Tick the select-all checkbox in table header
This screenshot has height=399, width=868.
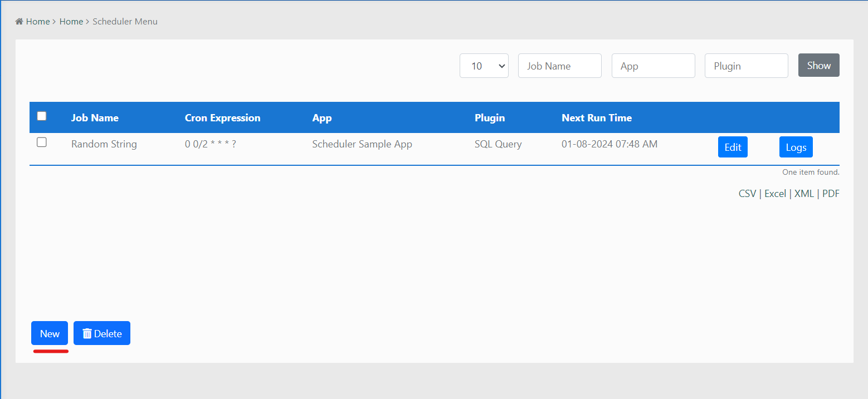point(42,116)
